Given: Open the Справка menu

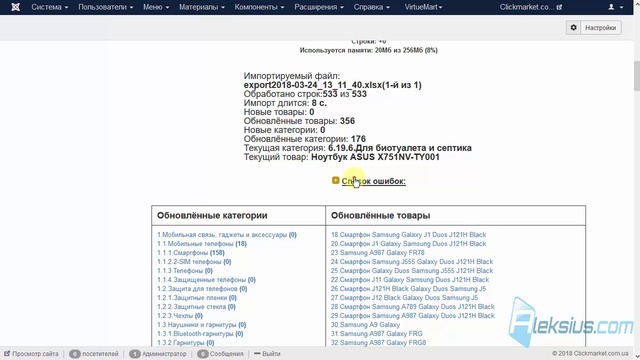Looking at the screenshot, I should [x=371, y=7].
